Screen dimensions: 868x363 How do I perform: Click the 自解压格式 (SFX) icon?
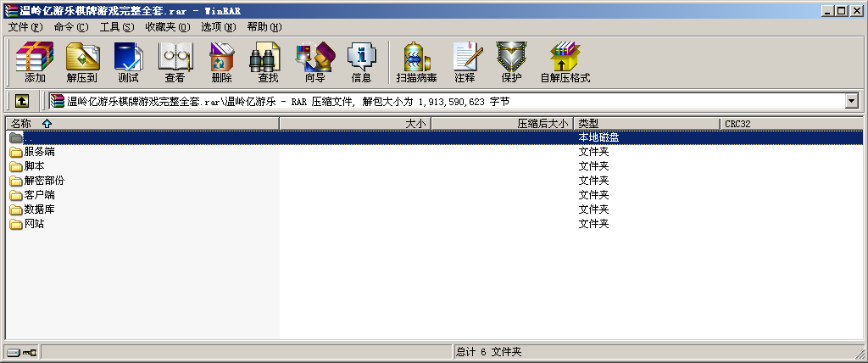565,62
